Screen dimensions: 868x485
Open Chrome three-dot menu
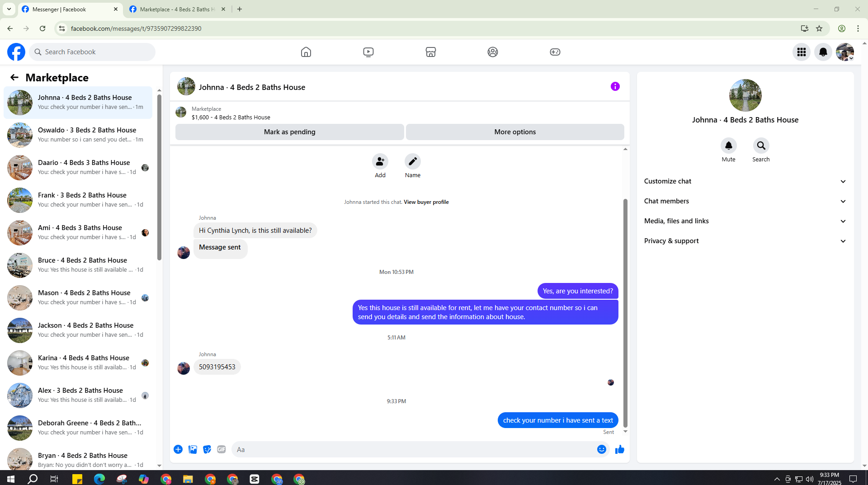858,28
